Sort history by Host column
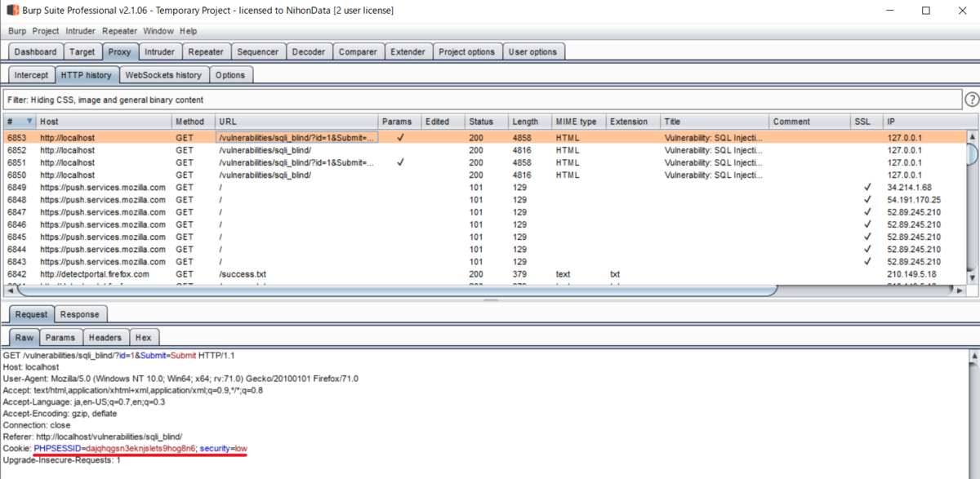980x479 pixels. [x=103, y=122]
